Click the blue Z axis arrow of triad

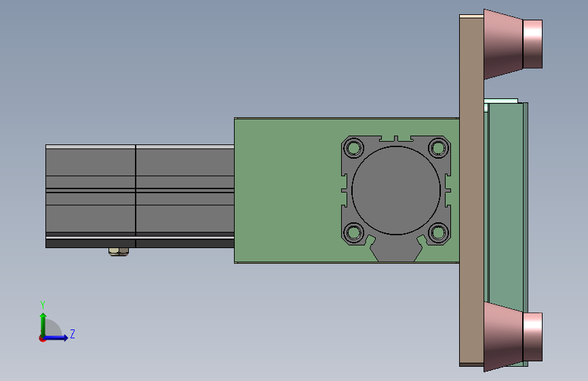pos(56,338)
